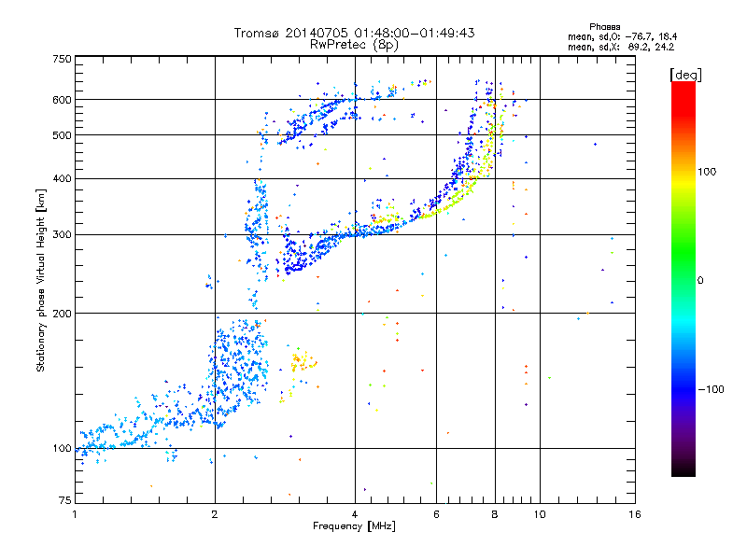Click the x-axis tick label '4'
The height and width of the screenshot is (560, 747).
click(x=355, y=514)
